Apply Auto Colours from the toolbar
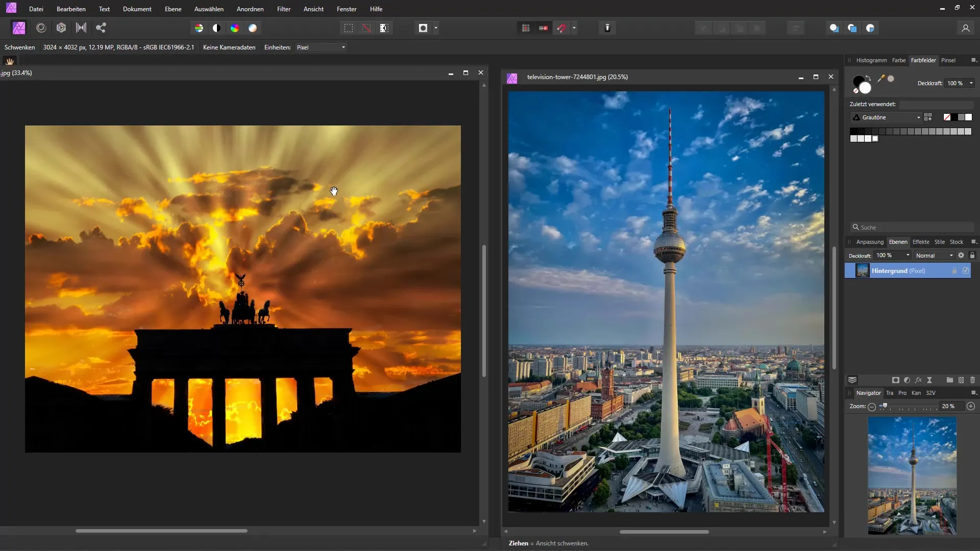Viewport: 980px width, 551px height. [235, 28]
